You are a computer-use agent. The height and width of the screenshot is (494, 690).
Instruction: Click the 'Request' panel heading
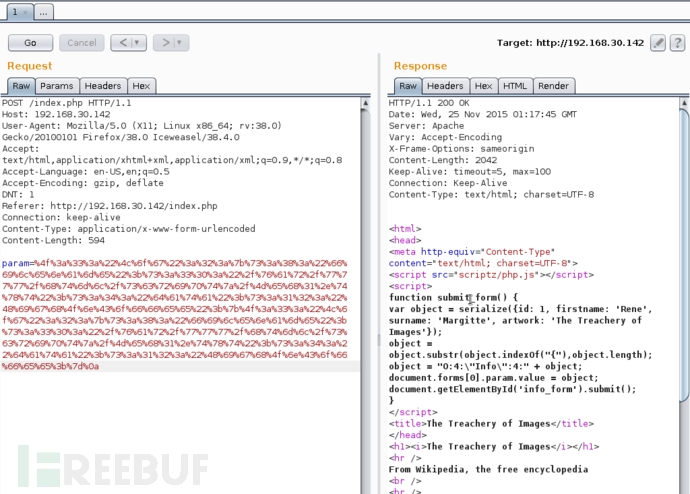pyautogui.click(x=29, y=66)
